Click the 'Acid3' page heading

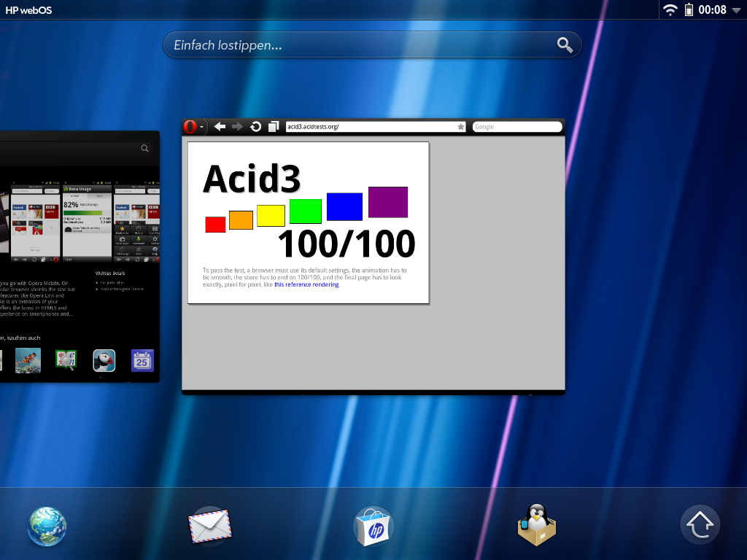pos(252,179)
